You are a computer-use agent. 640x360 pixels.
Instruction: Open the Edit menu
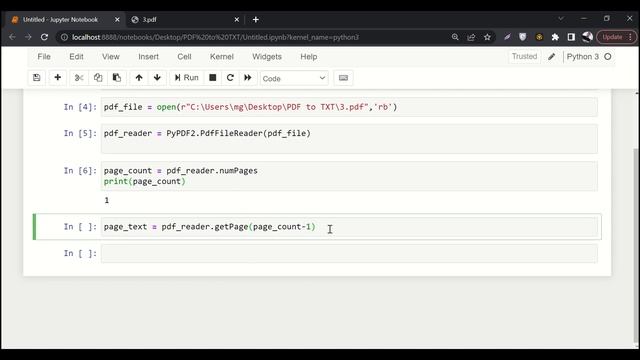[76, 57]
